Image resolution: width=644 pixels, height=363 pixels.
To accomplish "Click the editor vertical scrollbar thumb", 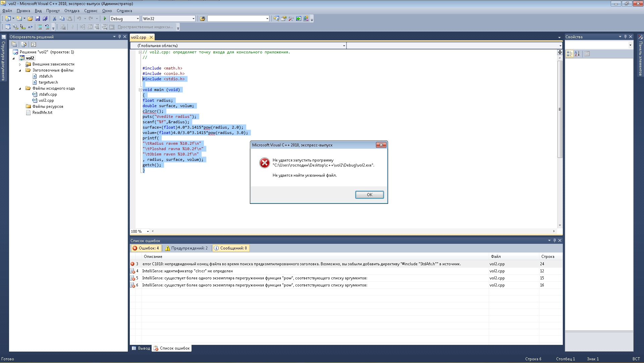I will tap(560, 109).
